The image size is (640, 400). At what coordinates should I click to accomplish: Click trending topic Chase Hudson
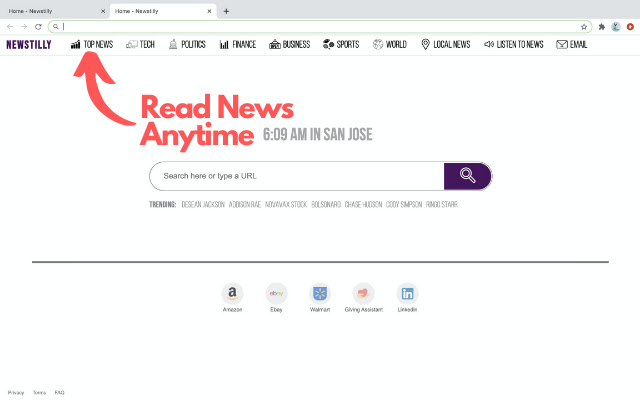click(363, 204)
